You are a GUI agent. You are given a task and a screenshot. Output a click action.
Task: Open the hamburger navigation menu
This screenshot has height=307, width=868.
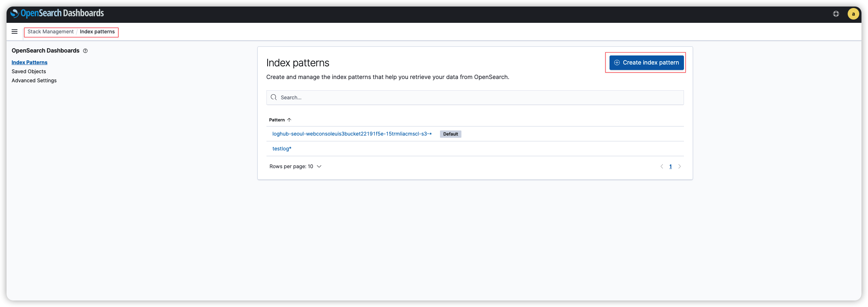15,32
